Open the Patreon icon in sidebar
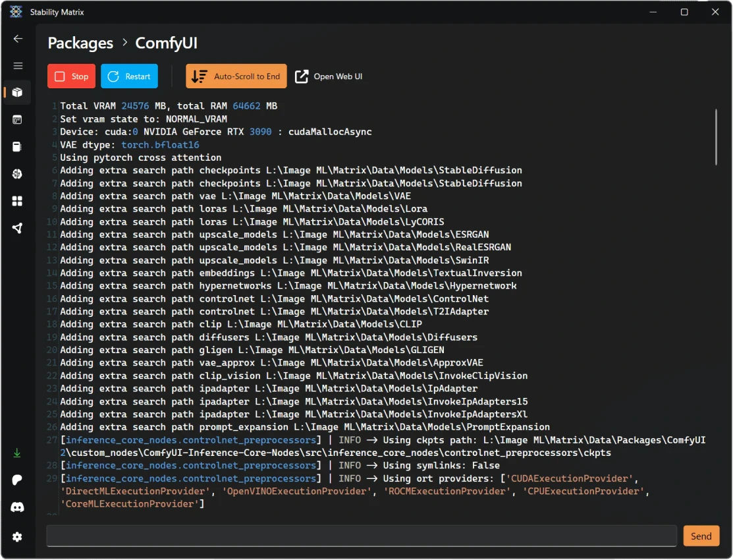The width and height of the screenshot is (733, 560). (18, 480)
